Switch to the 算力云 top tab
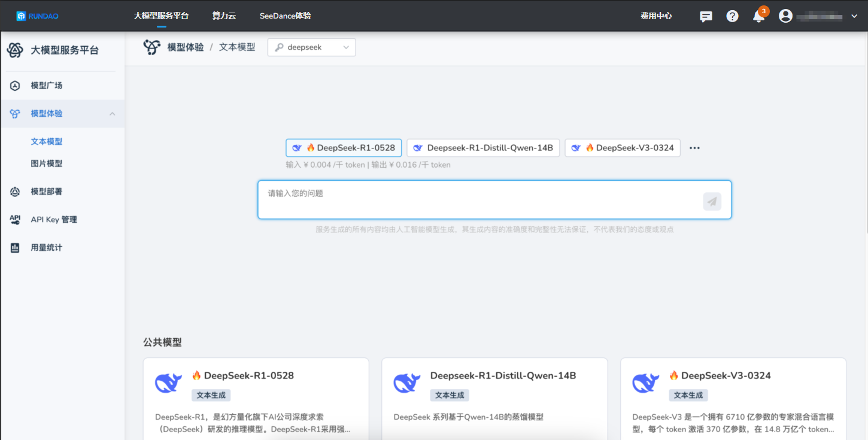This screenshot has width=868, height=440. pyautogui.click(x=224, y=16)
